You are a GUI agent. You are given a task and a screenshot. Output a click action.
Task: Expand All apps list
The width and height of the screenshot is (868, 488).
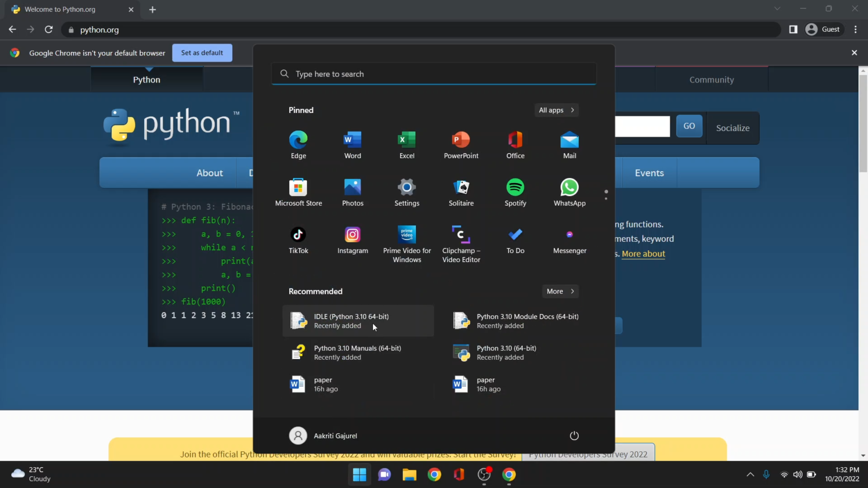click(x=555, y=110)
